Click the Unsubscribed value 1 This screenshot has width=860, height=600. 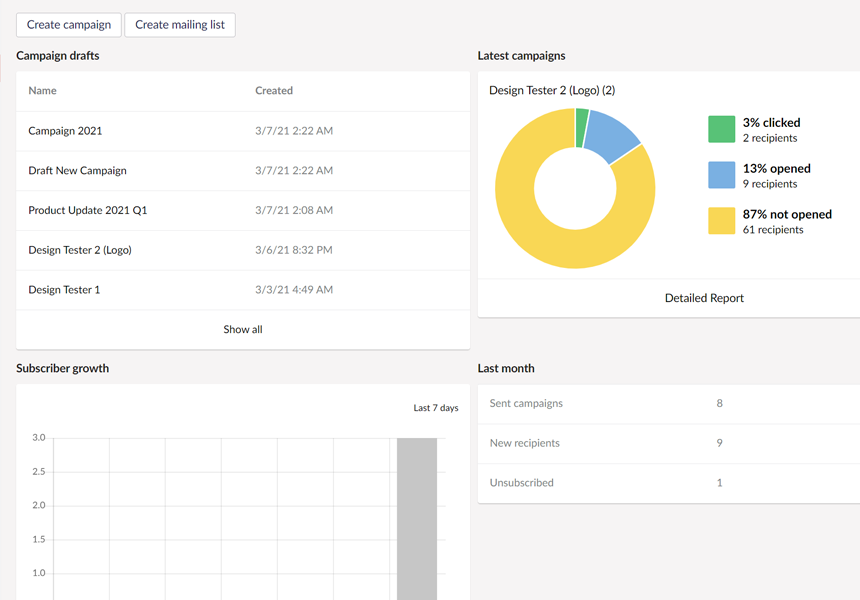(720, 483)
